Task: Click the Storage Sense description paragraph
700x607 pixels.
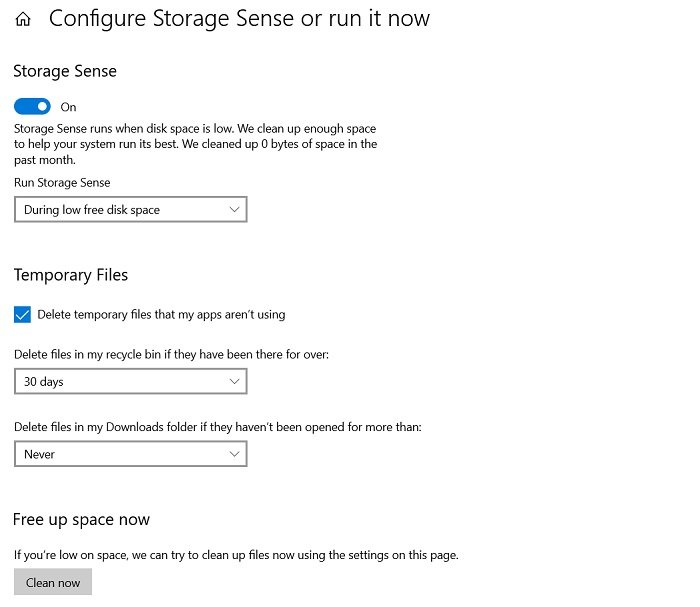Action: 196,144
